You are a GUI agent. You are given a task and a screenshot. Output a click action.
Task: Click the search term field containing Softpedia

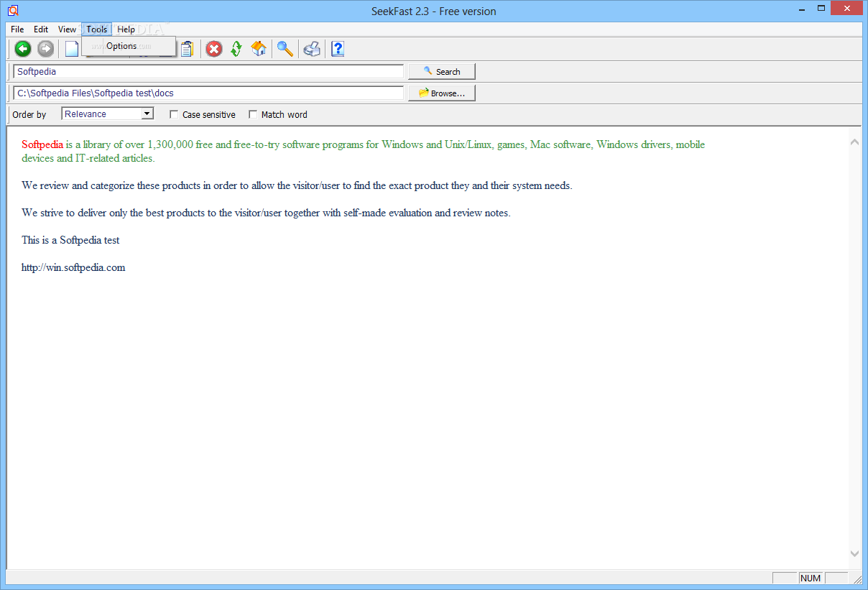point(208,72)
